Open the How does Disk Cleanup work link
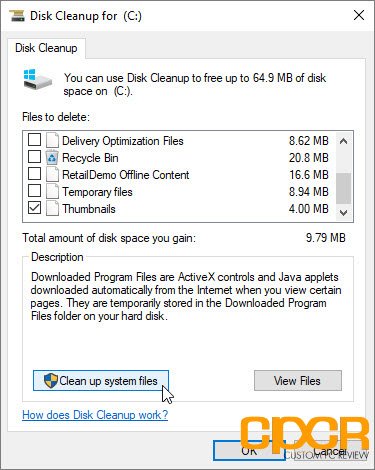375x470 pixels. point(95,415)
